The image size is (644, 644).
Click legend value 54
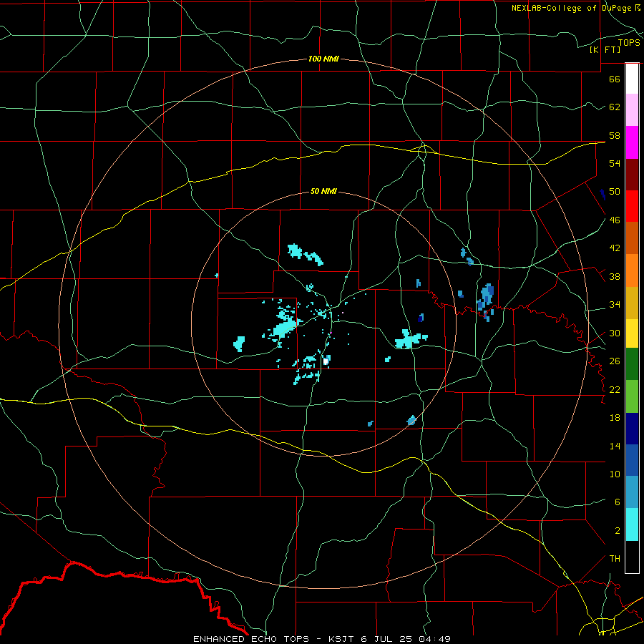coord(615,163)
